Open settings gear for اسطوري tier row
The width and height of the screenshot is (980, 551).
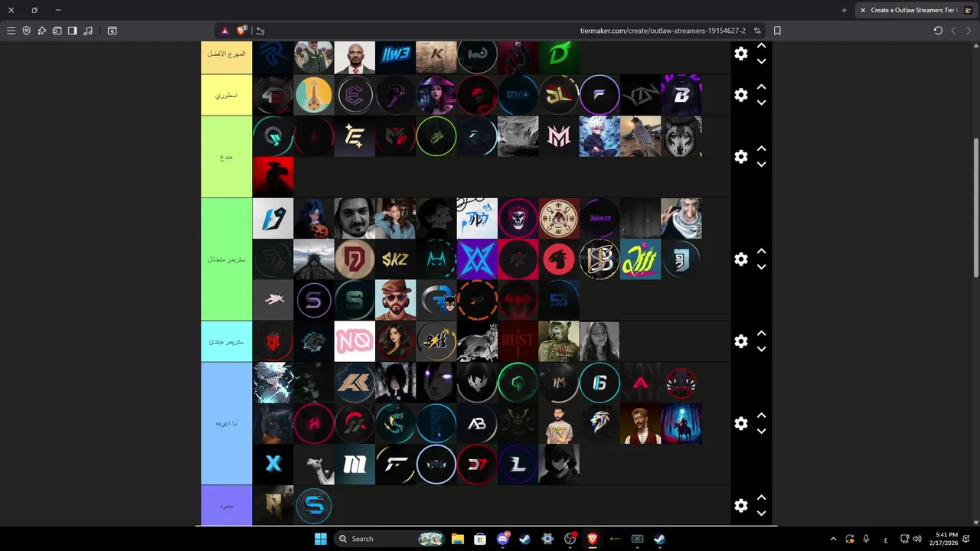740,95
